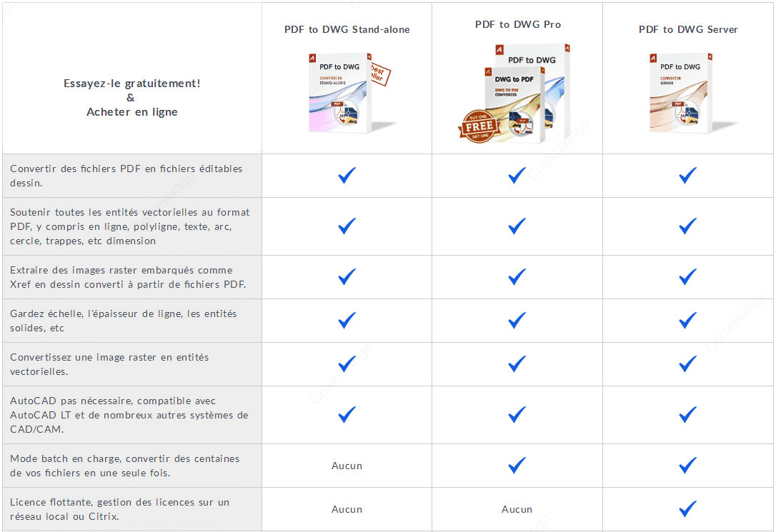Open the PDF to DWG Stand-alone title
The width and height of the screenshot is (776, 532).
pos(347,30)
